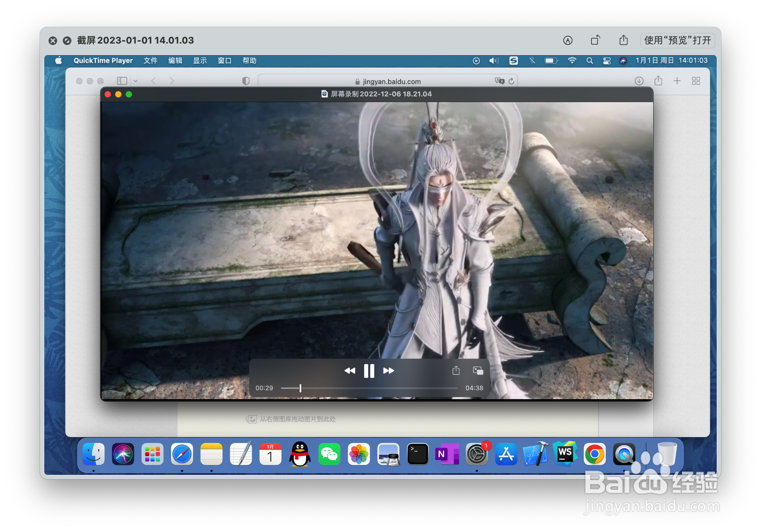
Task: Open OneNote from the Dock
Action: pos(447,454)
